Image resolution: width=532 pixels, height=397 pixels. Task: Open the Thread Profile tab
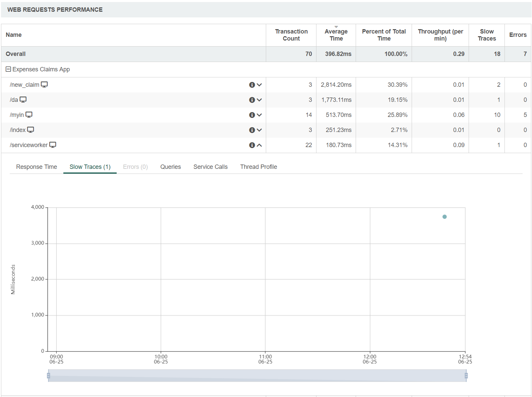pos(258,167)
